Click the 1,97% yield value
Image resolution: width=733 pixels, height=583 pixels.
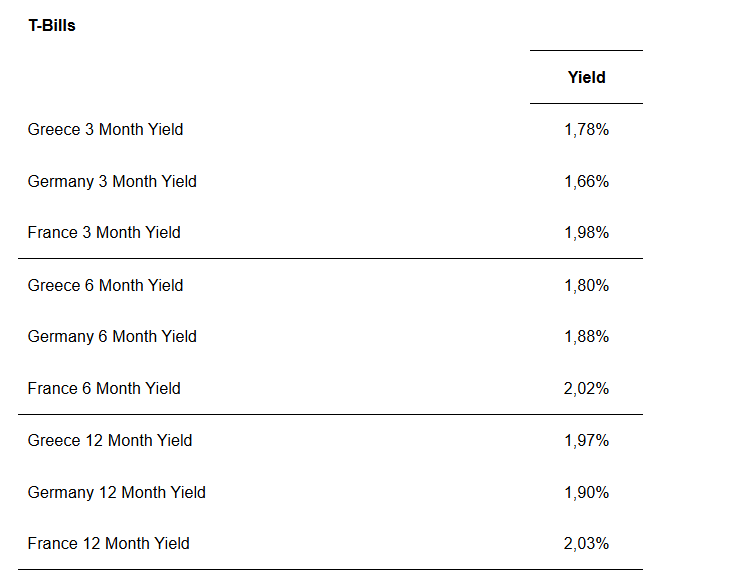[x=586, y=440]
